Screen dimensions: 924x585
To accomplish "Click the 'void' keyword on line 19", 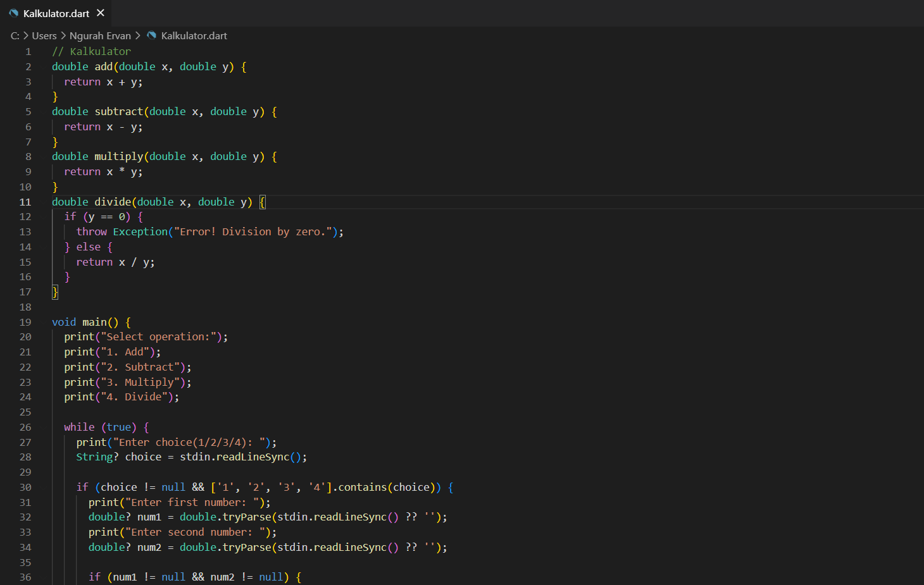I will tap(64, 322).
